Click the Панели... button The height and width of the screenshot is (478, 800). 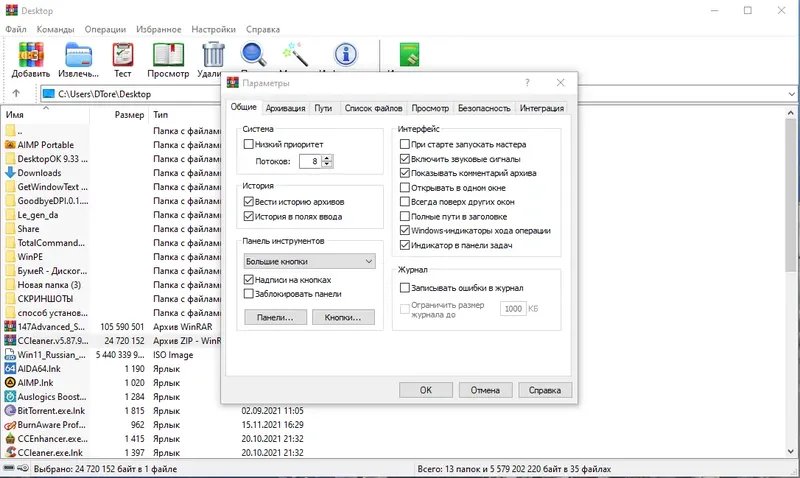pyautogui.click(x=275, y=317)
